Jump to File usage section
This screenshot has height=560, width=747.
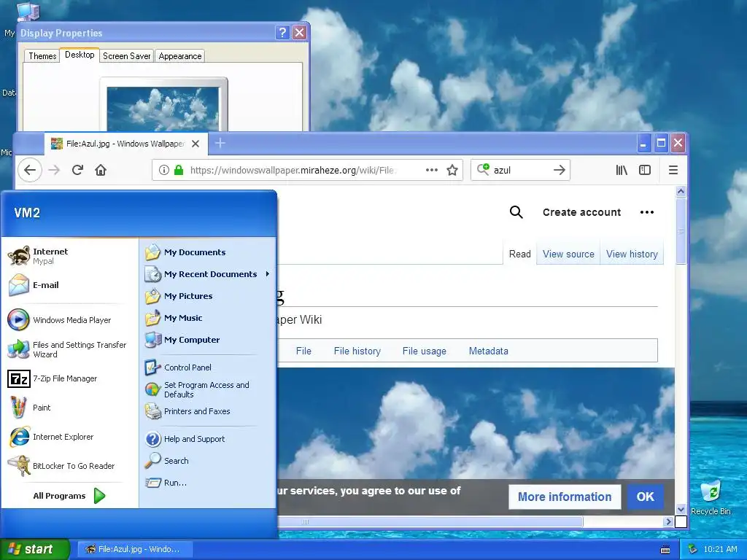(x=425, y=351)
